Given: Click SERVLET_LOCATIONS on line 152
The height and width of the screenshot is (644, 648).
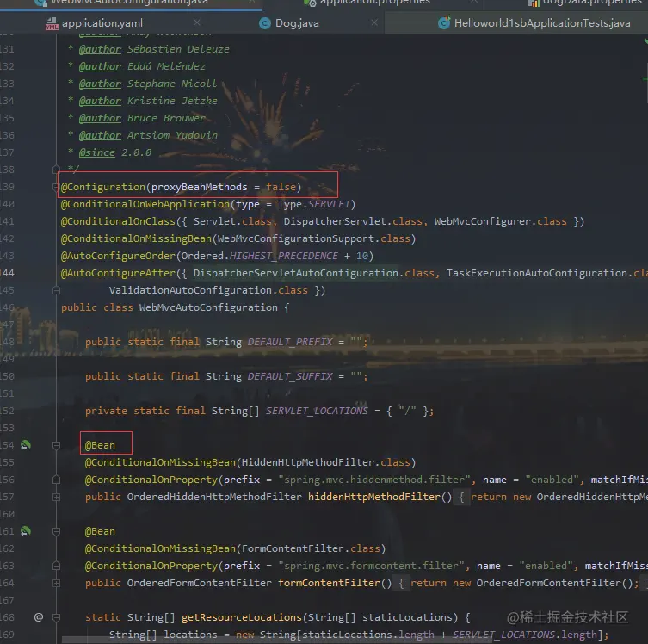Looking at the screenshot, I should (x=317, y=411).
